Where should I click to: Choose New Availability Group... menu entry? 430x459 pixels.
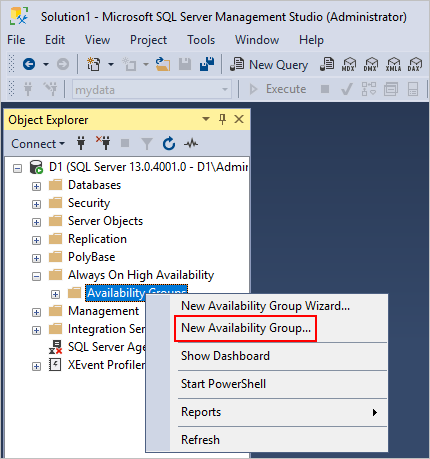point(246,328)
